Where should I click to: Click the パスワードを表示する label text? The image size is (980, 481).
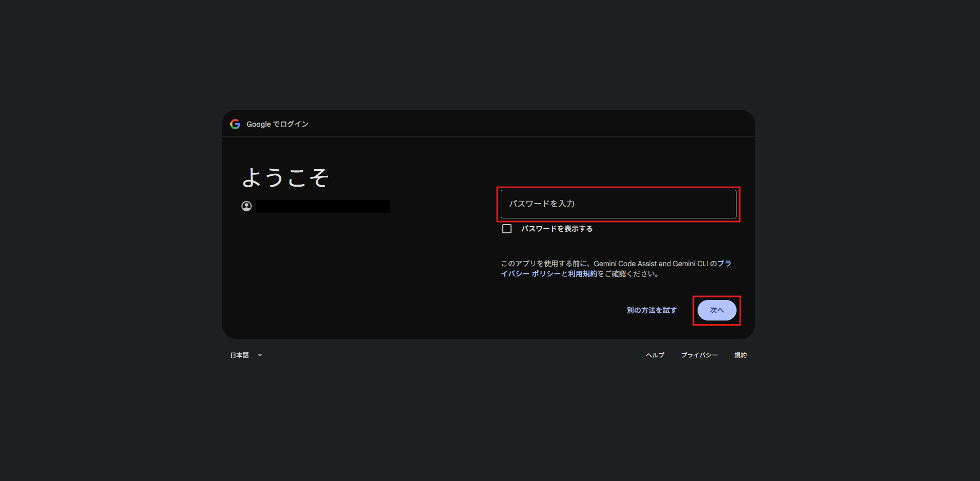[x=557, y=229]
